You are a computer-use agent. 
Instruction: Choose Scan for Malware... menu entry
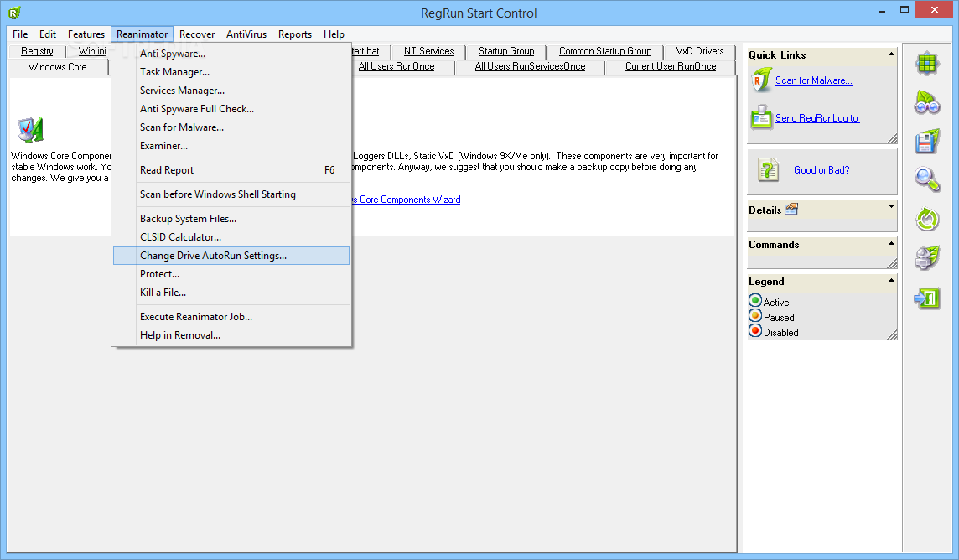point(231,127)
